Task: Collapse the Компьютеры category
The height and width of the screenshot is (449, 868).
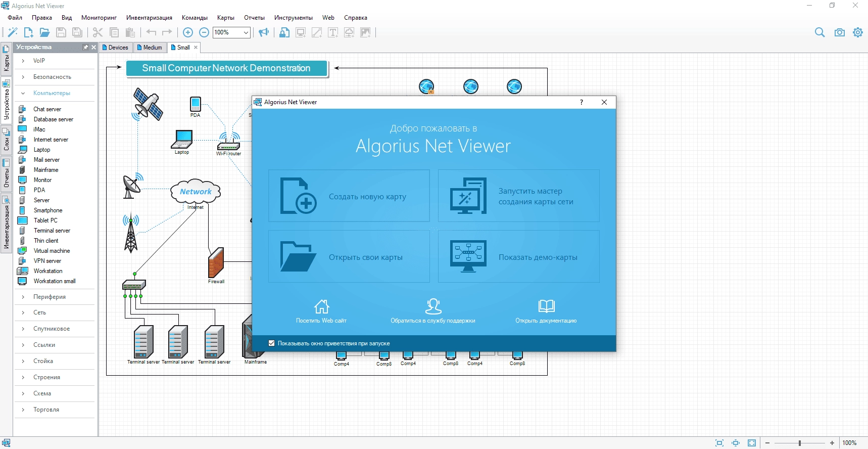Action: click(23, 93)
